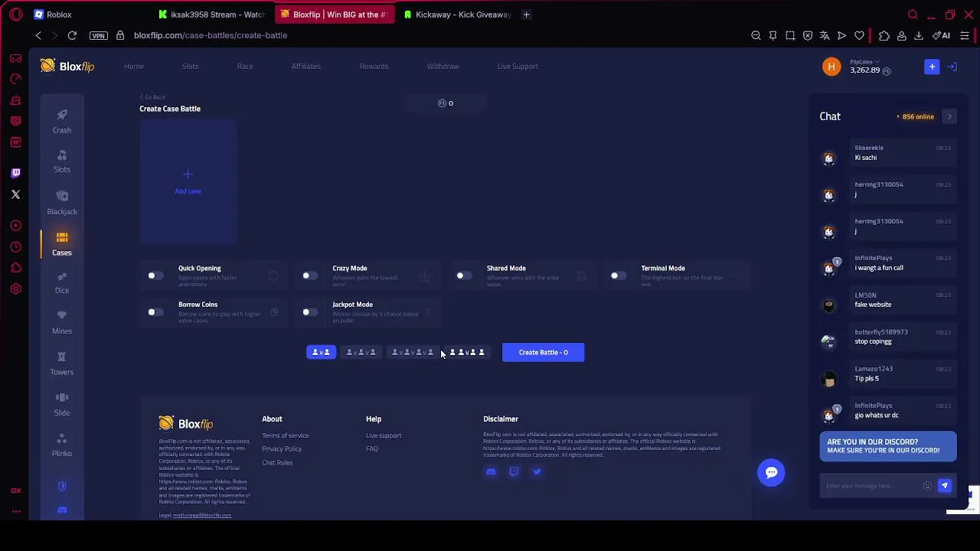Open Mines game in sidebar

[62, 323]
